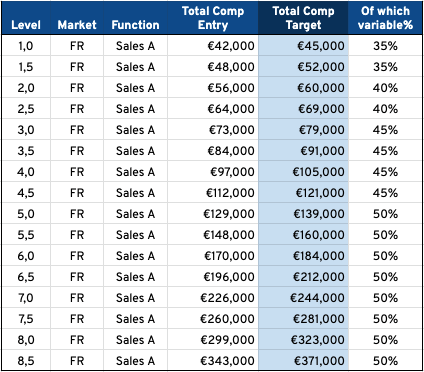This screenshot has height=372, width=424.
Task: Select the level 2,5 cell
Action: click(26, 109)
